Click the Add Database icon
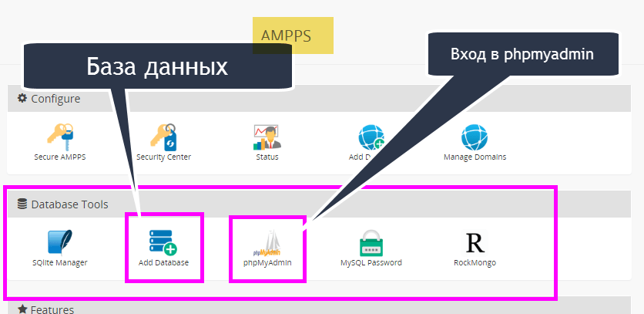Viewport: 644px width, 314px height. [x=163, y=243]
